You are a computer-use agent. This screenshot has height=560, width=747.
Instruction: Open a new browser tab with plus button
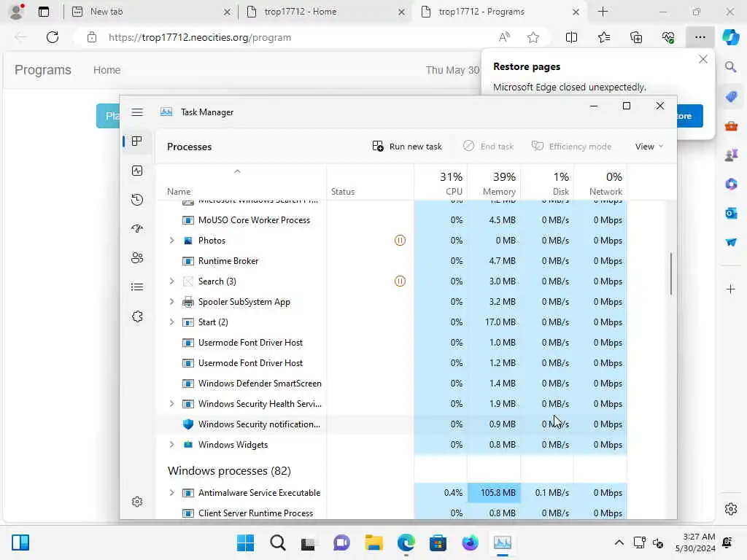[x=603, y=12]
